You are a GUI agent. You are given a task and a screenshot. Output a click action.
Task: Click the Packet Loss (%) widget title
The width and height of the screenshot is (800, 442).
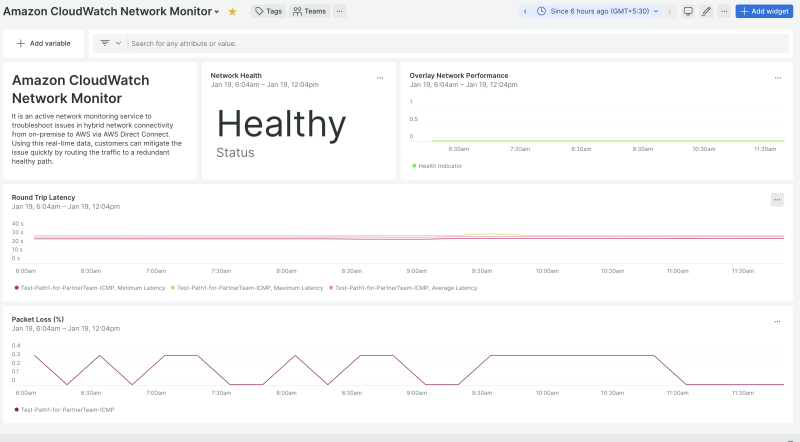click(x=38, y=320)
